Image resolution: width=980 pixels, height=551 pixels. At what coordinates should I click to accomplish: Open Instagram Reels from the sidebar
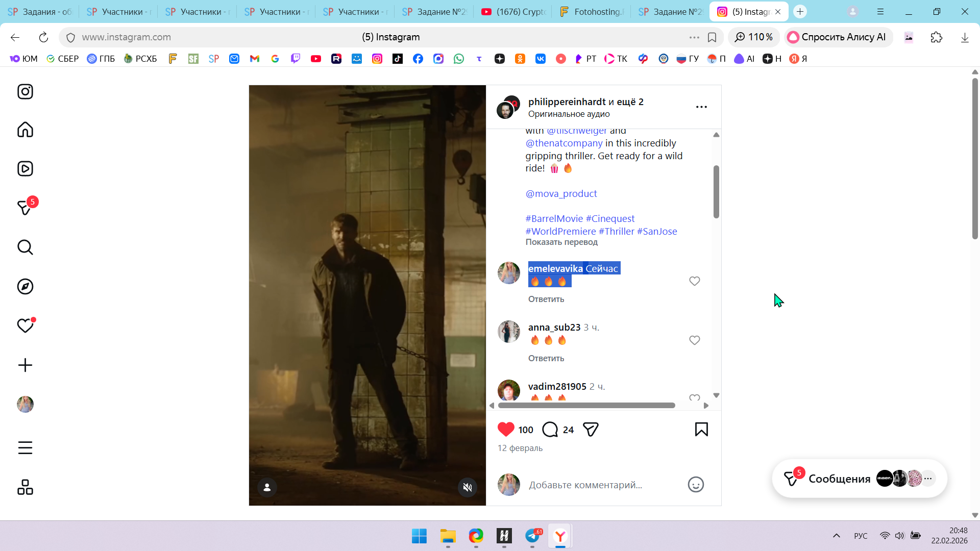pyautogui.click(x=25, y=169)
